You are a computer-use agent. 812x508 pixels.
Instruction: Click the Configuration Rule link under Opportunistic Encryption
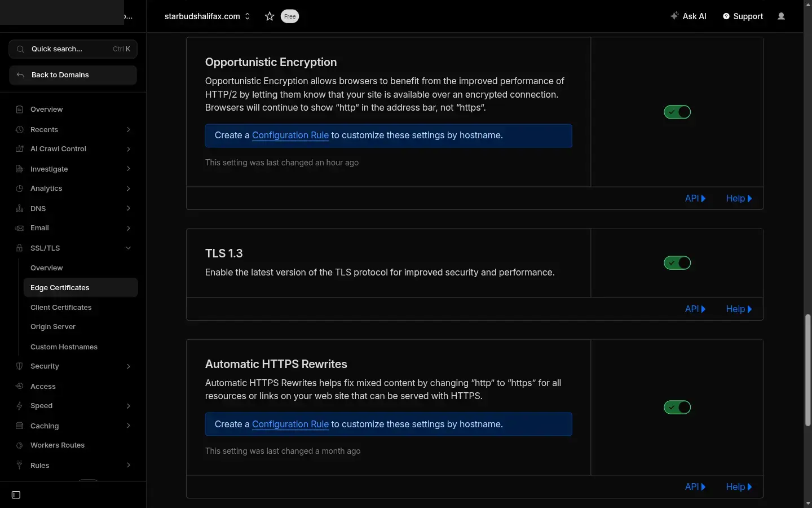click(290, 135)
